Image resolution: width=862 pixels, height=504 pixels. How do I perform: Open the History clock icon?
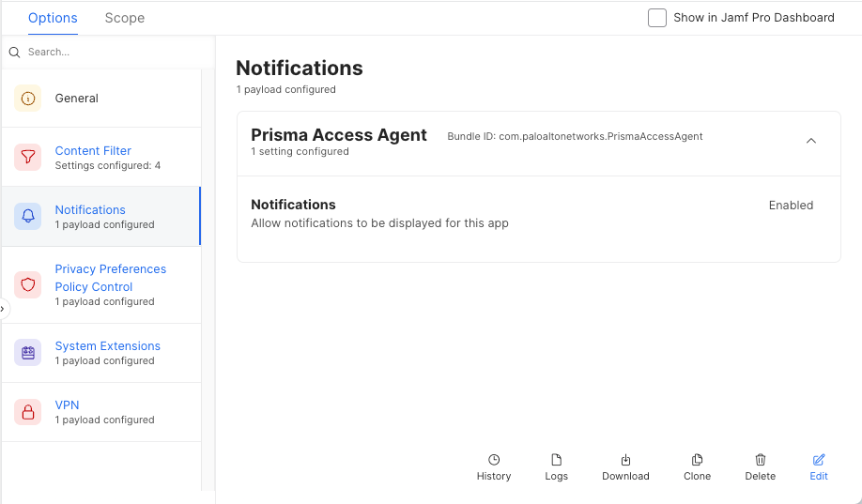coord(494,460)
